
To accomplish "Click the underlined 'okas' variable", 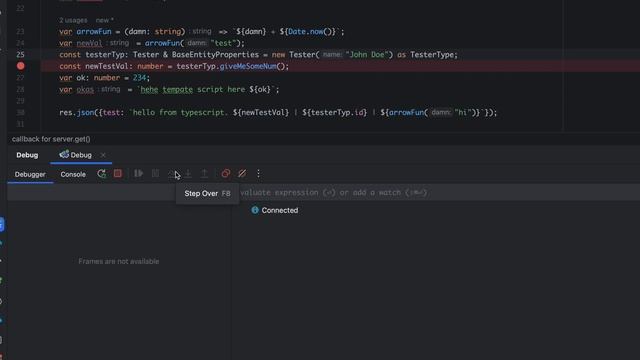I will pyautogui.click(x=85, y=89).
